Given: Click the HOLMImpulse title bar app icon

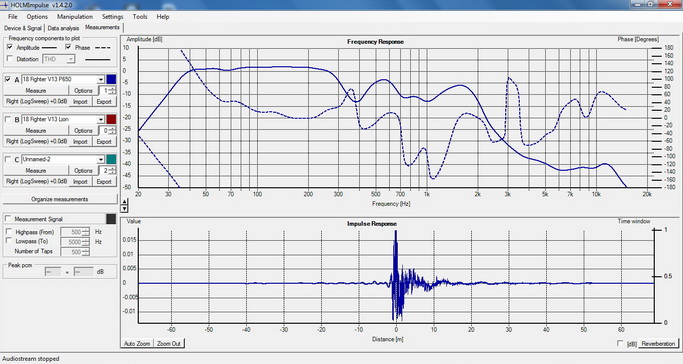Looking at the screenshot, I should click(5, 5).
